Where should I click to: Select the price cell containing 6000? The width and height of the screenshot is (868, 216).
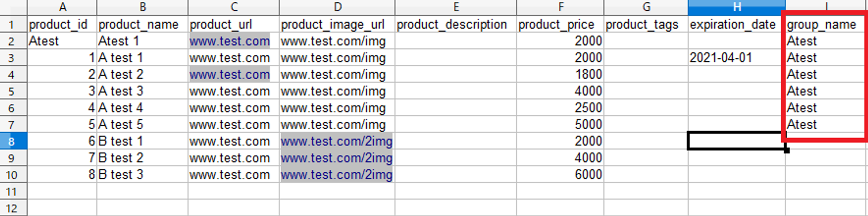[x=589, y=175]
